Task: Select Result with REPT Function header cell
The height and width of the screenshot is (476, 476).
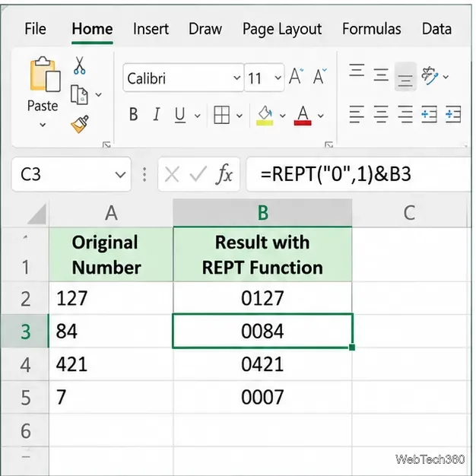Action: click(262, 255)
